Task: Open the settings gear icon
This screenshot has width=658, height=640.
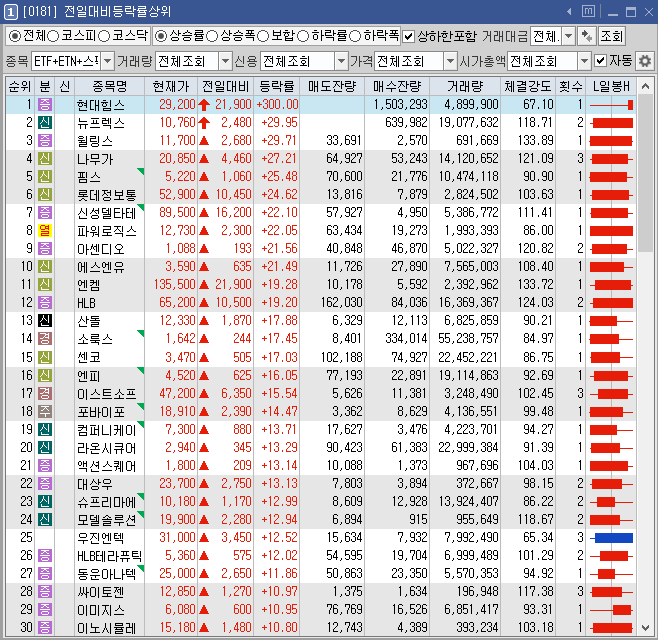Action: tap(645, 62)
